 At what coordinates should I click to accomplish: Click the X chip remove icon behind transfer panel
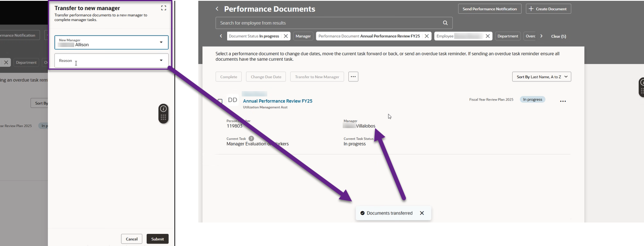[x=6, y=62]
